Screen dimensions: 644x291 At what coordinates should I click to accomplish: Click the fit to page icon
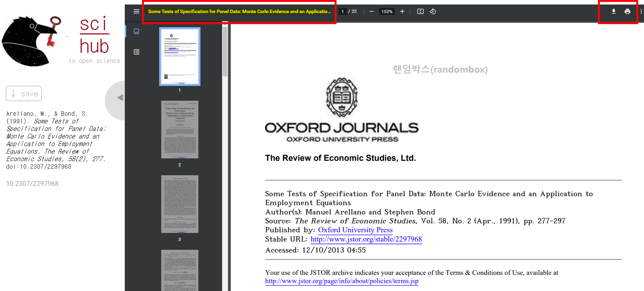coord(420,12)
